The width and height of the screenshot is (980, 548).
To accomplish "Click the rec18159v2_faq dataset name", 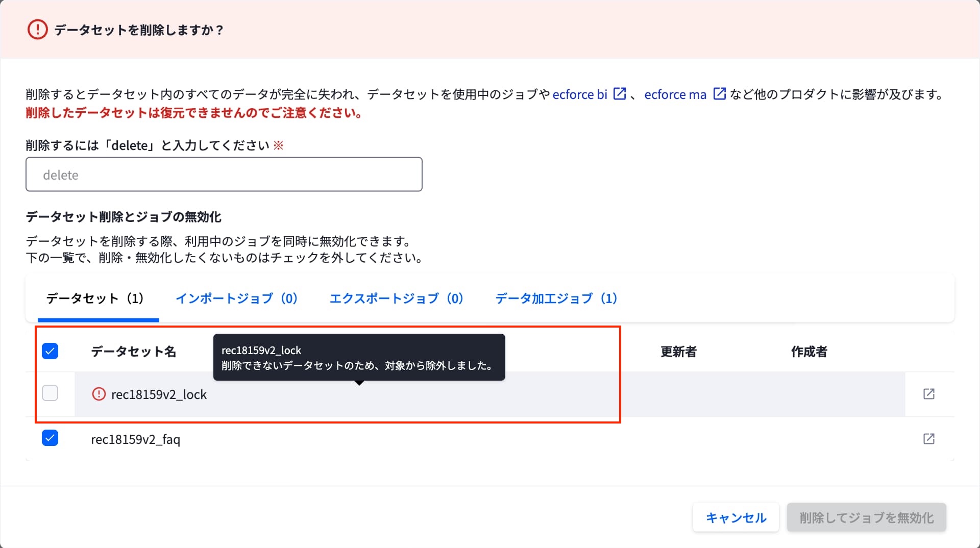I will [x=135, y=439].
